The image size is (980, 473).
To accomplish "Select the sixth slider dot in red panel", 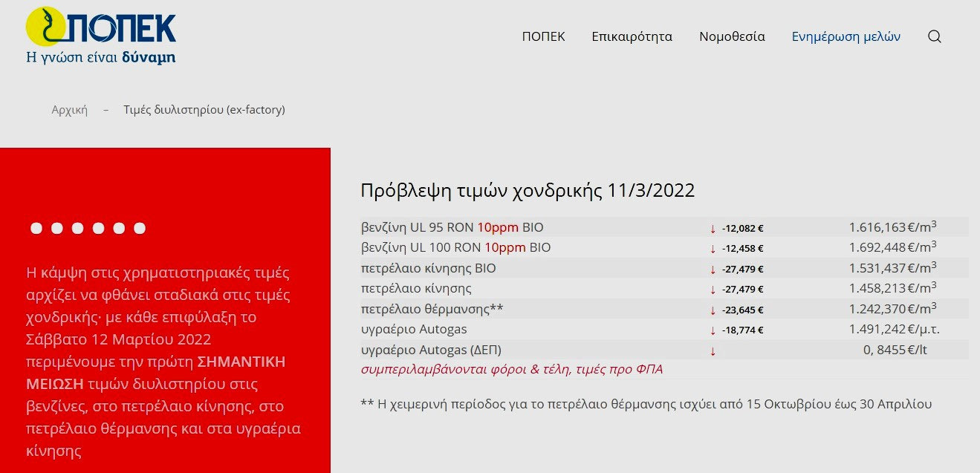I will (139, 228).
